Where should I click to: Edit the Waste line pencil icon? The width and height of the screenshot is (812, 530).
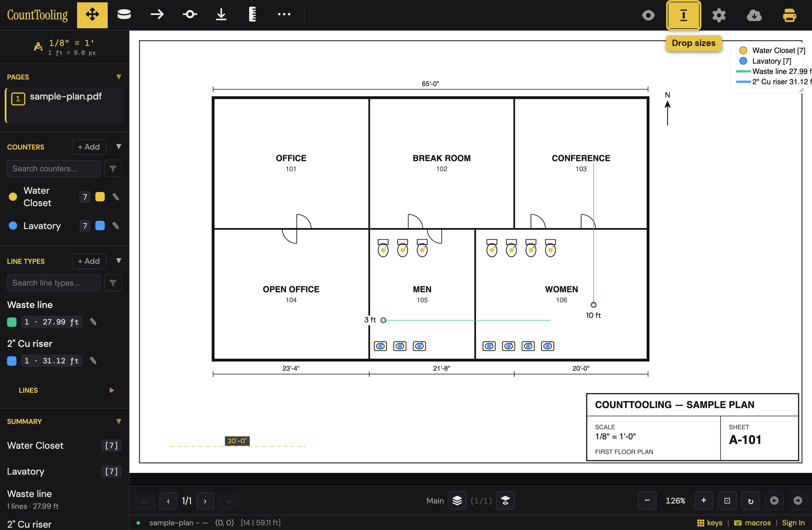93,322
